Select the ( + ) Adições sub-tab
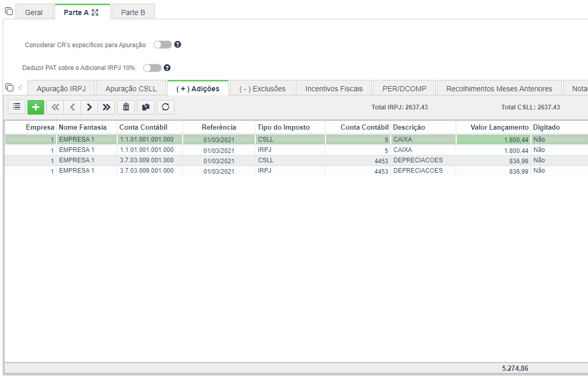 tap(198, 89)
